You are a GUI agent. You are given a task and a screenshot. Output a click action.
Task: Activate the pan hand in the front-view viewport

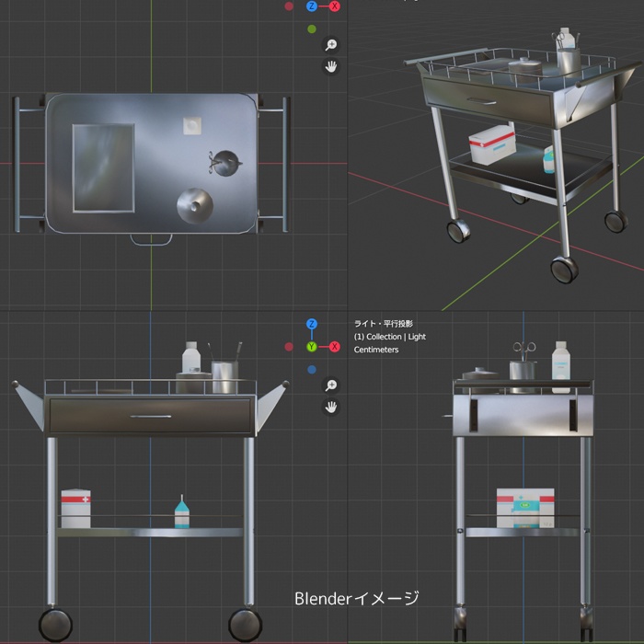coord(330,407)
